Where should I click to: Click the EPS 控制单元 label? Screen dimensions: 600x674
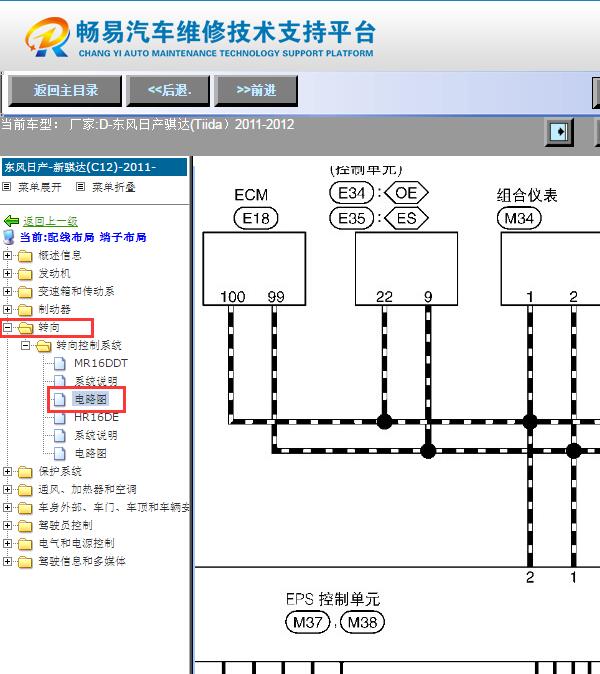point(333,599)
